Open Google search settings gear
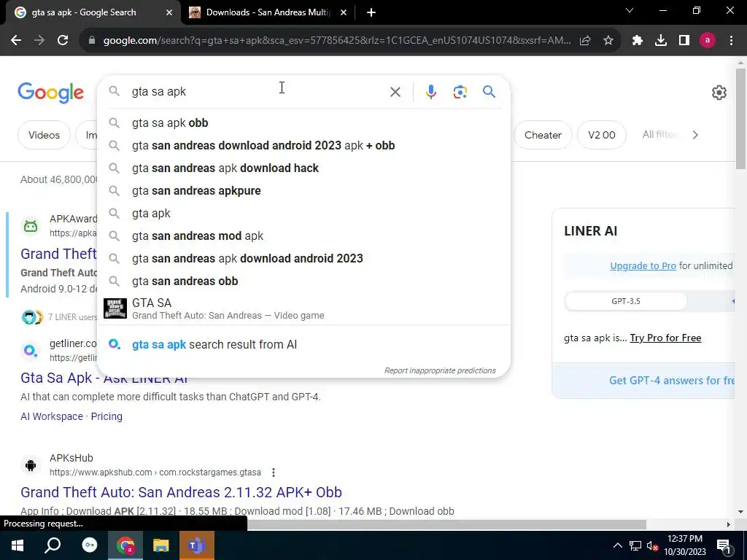 [719, 93]
